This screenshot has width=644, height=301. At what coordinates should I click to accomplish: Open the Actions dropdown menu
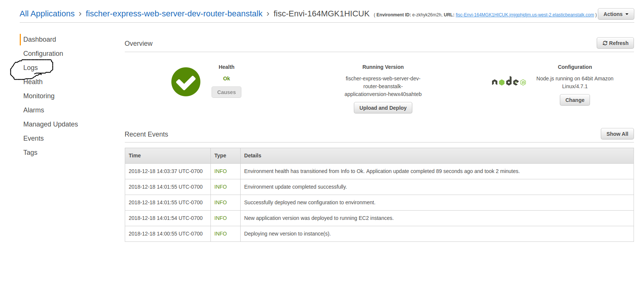616,14
